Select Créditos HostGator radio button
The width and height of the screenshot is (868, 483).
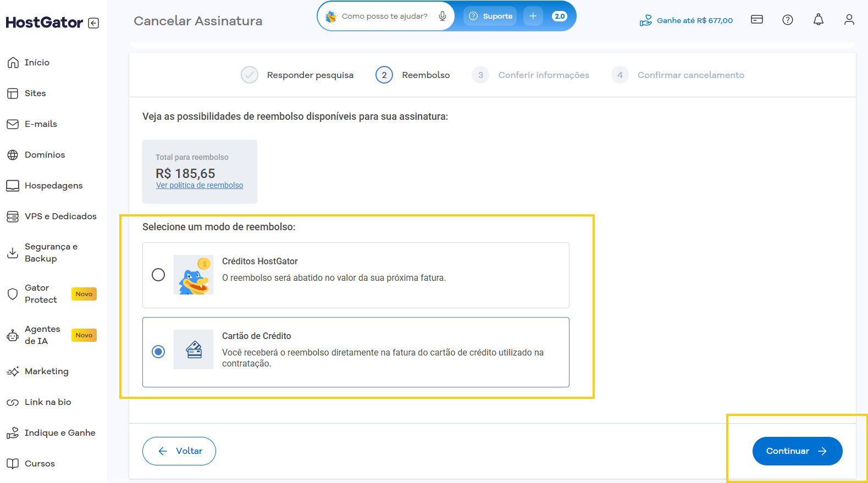(158, 275)
